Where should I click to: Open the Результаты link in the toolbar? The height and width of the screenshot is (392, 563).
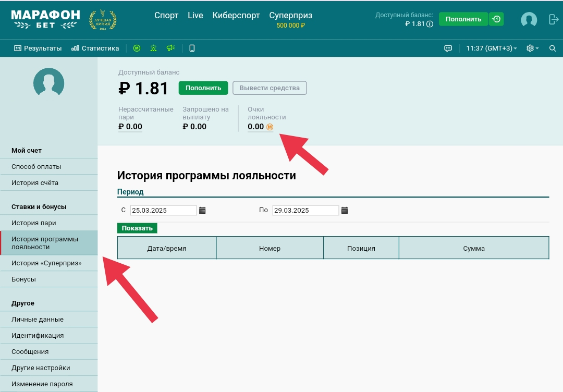(x=38, y=48)
